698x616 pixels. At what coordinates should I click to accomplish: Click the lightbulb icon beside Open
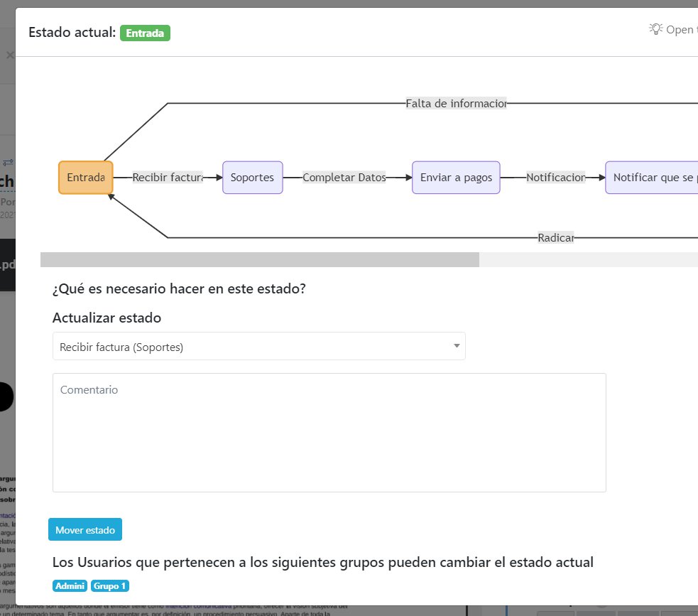pyautogui.click(x=655, y=29)
